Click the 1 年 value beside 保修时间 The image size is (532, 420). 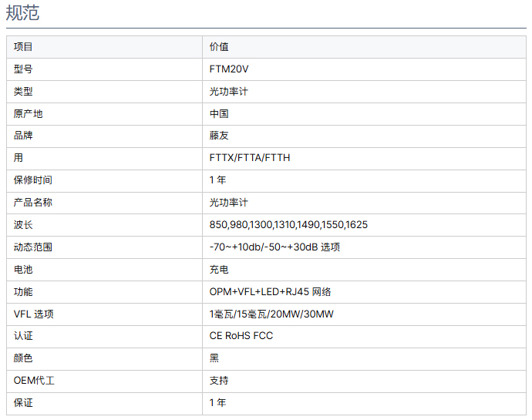point(217,180)
